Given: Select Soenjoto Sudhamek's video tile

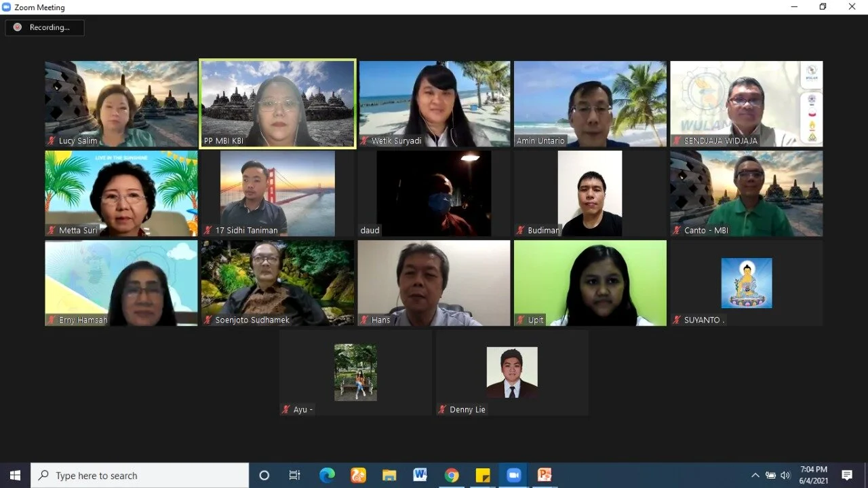Looking at the screenshot, I should pyautogui.click(x=277, y=283).
